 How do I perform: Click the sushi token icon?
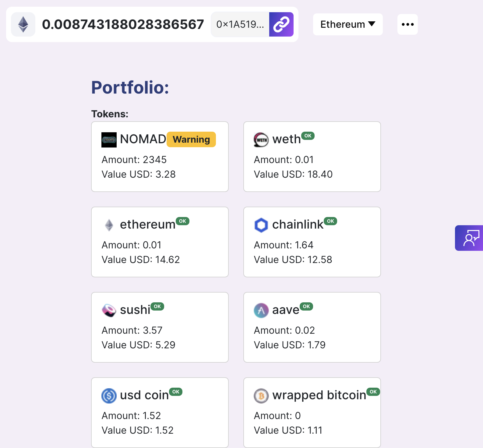[x=109, y=310]
